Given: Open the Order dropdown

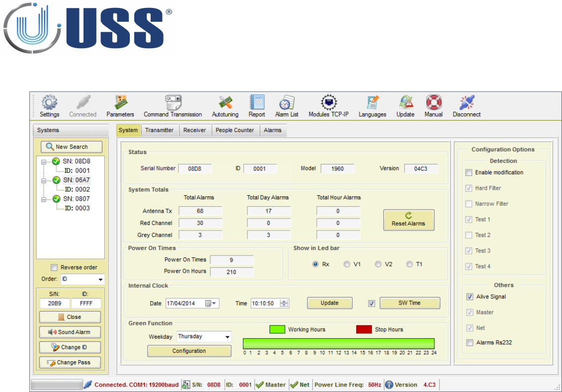Looking at the screenshot, I should coord(82,279).
